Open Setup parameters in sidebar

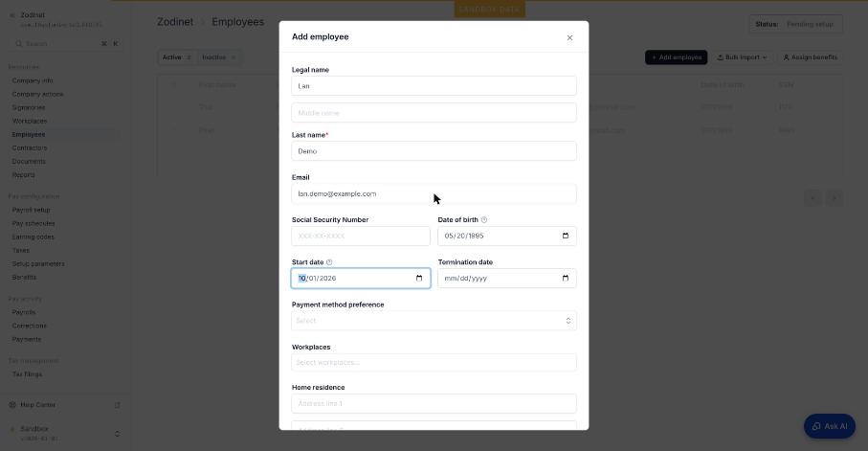[38, 263]
